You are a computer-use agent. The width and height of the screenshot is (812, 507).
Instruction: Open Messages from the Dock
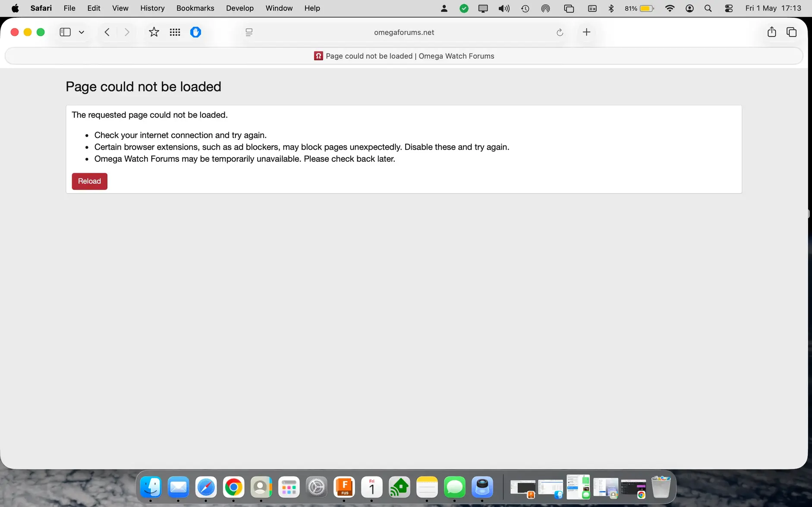(454, 487)
